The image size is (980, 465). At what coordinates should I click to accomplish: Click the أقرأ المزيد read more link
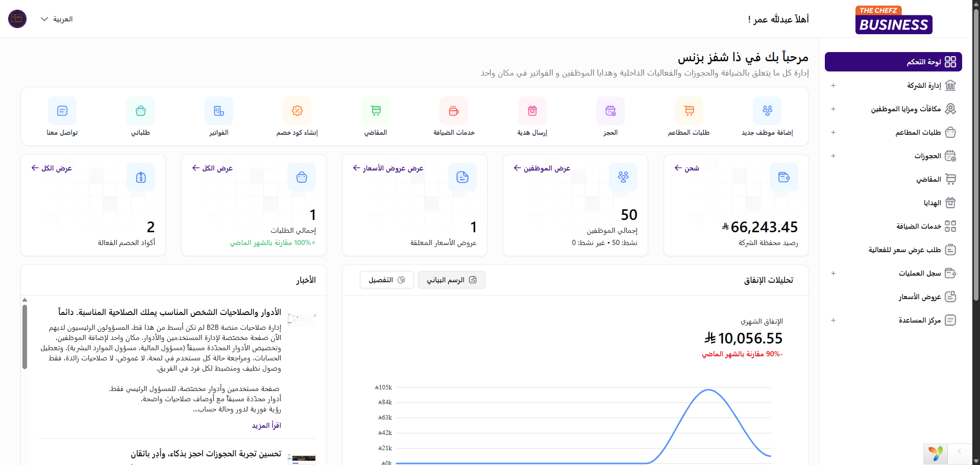click(266, 425)
